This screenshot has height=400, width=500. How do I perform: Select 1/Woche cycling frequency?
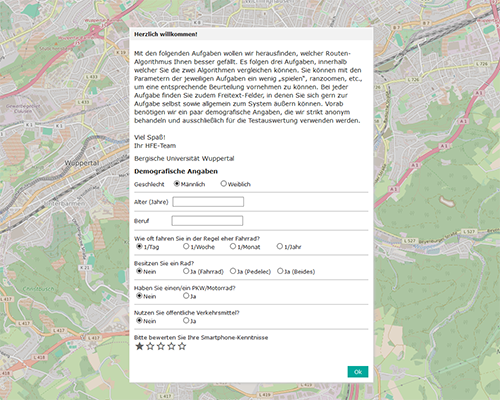point(186,246)
